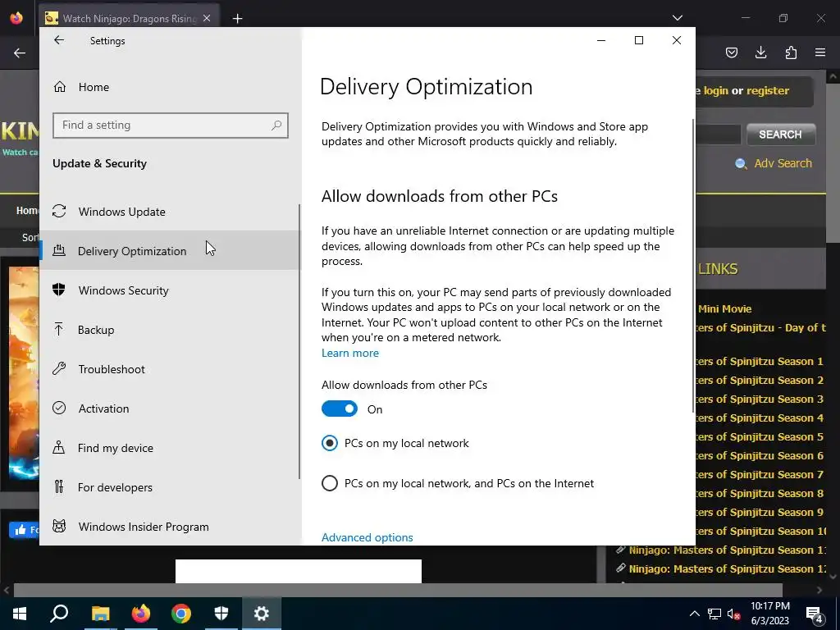This screenshot has height=630, width=840.
Task: Open Windows Update section
Action: tap(170, 212)
